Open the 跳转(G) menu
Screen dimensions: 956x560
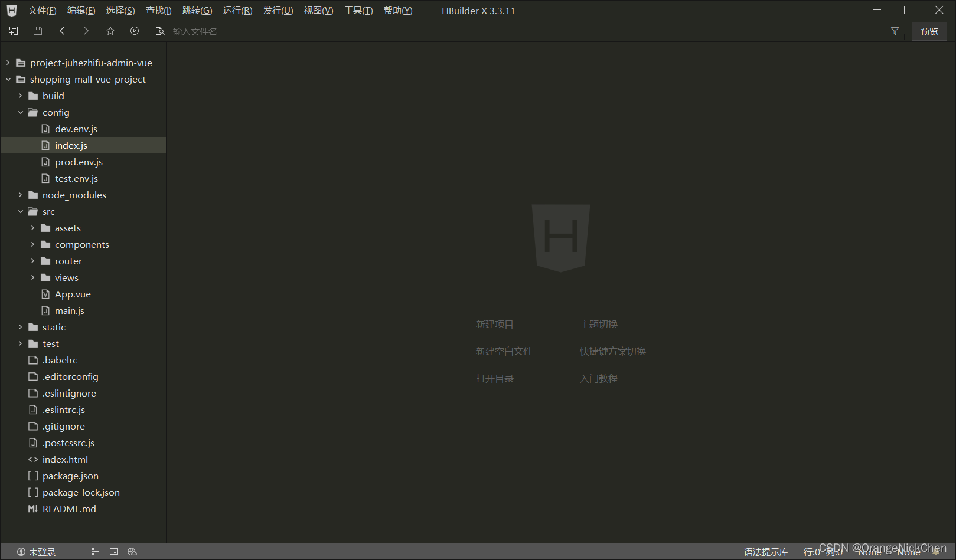(x=197, y=11)
